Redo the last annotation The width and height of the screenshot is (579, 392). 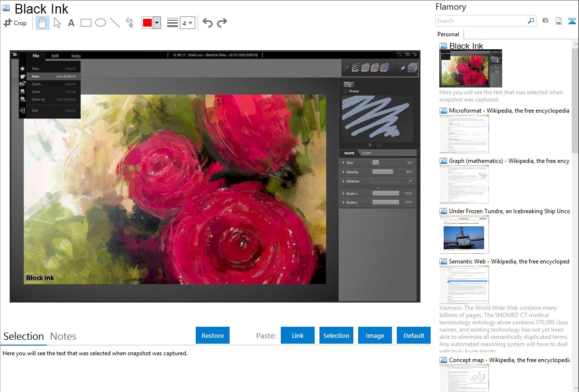pos(222,23)
